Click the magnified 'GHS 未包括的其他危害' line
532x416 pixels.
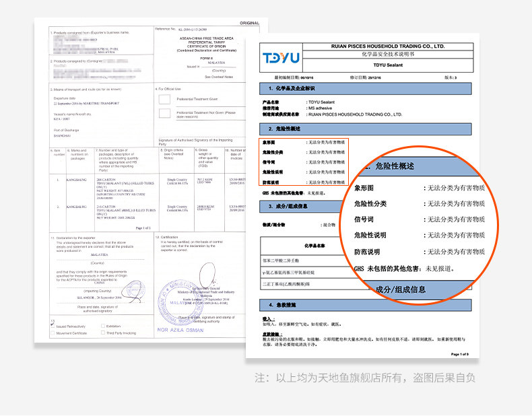pos(404,269)
